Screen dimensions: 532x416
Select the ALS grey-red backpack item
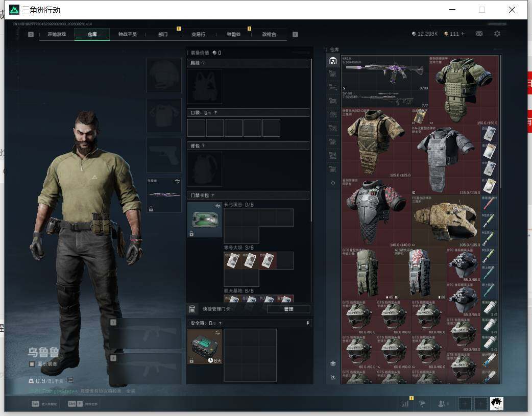click(420, 273)
